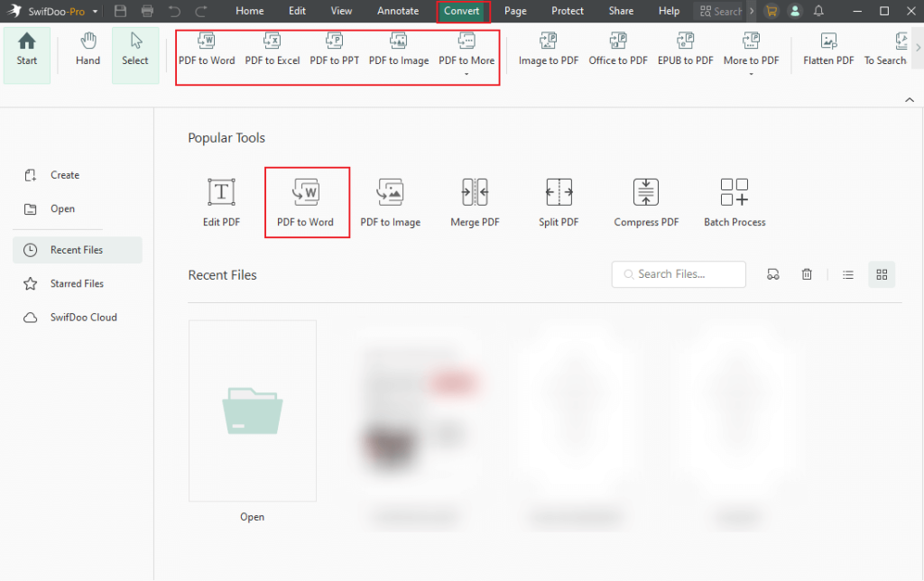Switch Recent Files to list view
Viewport: 924px width, 581px height.
[847, 273]
